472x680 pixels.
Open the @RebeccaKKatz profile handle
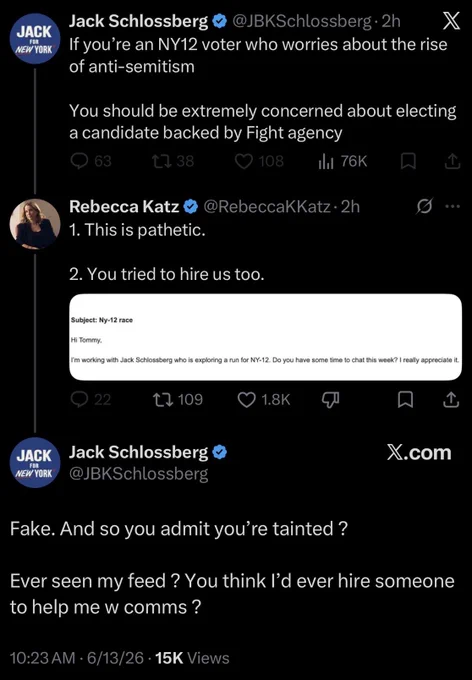pyautogui.click(x=267, y=206)
